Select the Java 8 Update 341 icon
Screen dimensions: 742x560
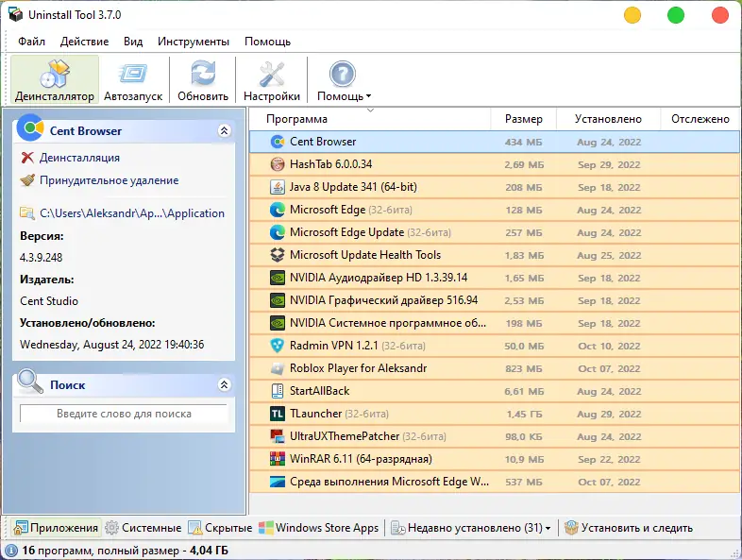point(278,187)
